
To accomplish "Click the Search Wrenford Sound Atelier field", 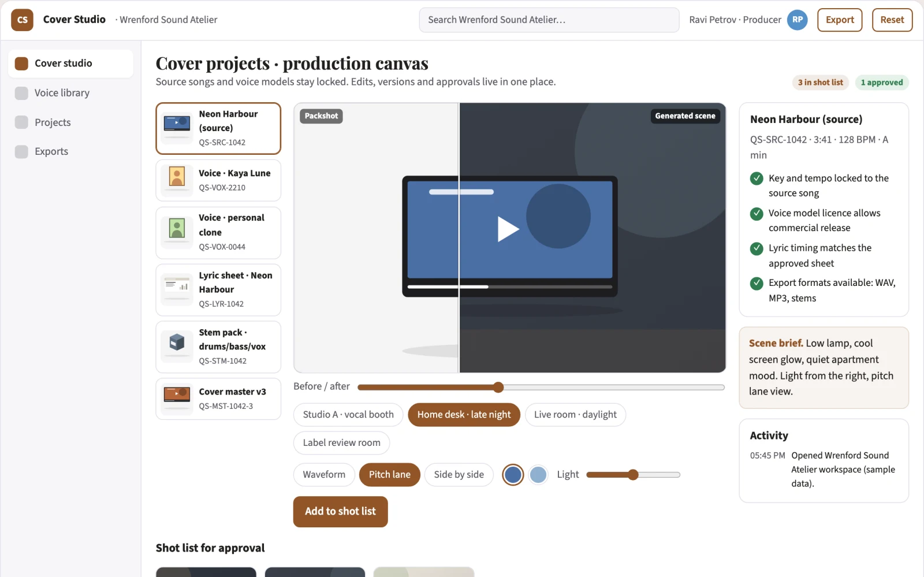I will tap(549, 20).
